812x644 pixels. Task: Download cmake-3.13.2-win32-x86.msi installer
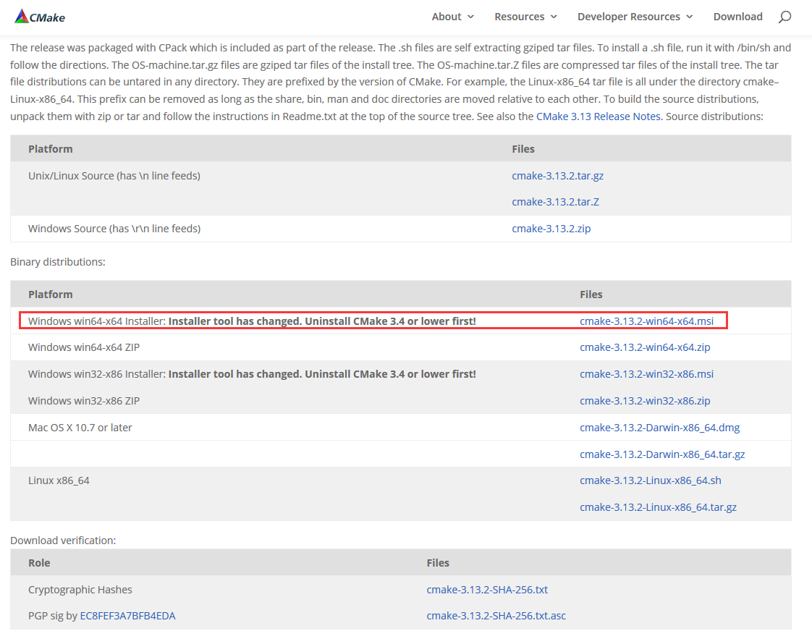click(x=646, y=374)
